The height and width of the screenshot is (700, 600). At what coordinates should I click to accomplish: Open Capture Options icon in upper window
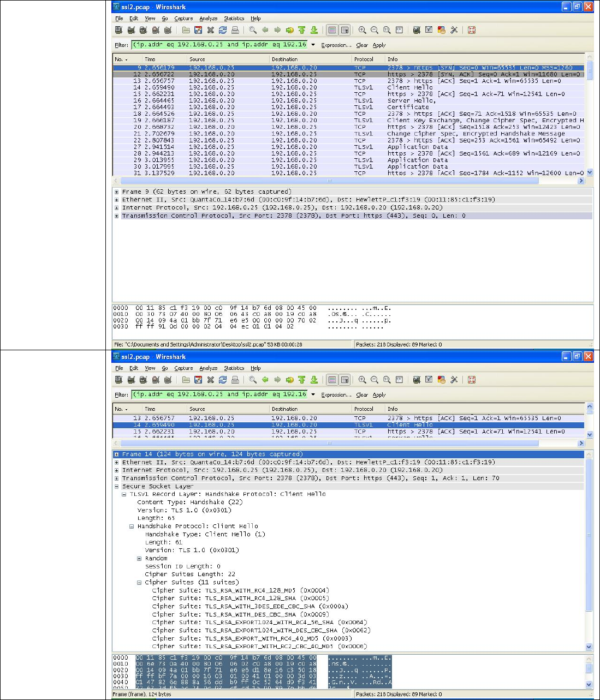pyautogui.click(x=131, y=30)
